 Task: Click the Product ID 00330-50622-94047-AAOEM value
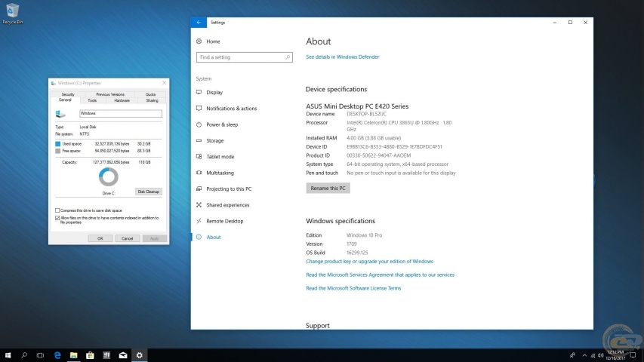pos(378,155)
